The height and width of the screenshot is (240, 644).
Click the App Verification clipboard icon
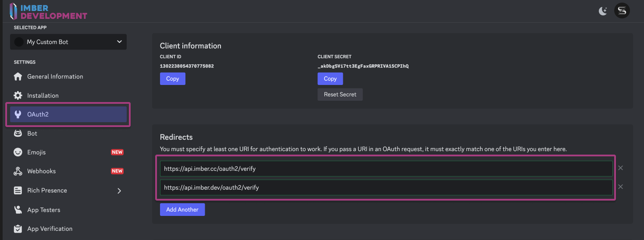(18, 229)
